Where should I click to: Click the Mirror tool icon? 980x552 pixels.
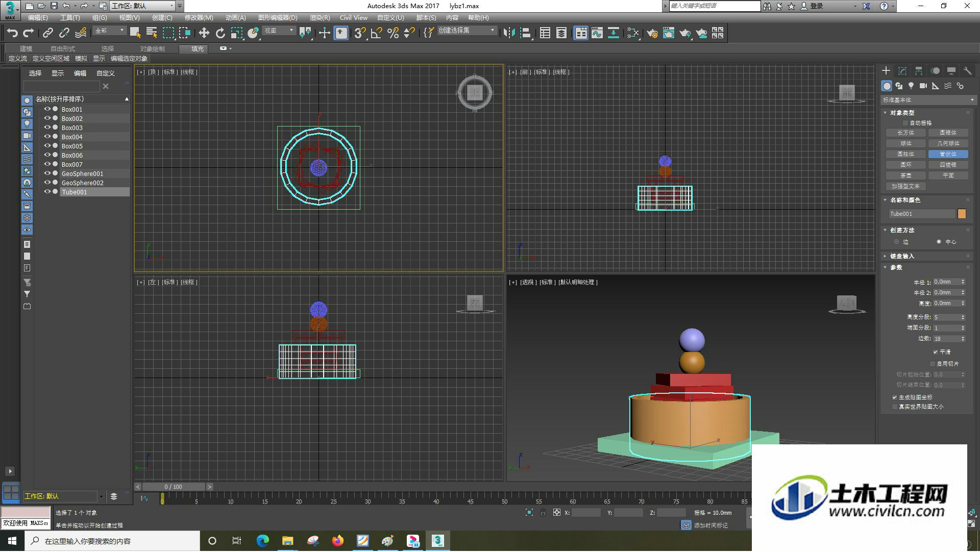tap(509, 33)
